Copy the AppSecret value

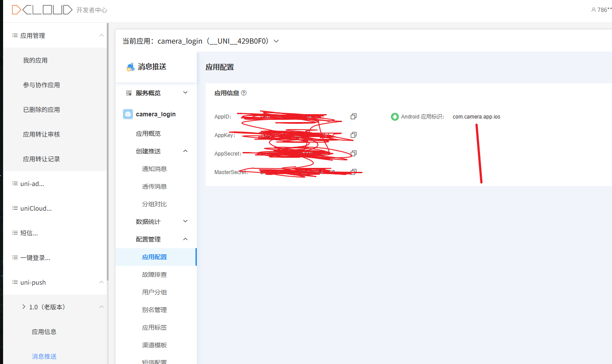point(353,153)
